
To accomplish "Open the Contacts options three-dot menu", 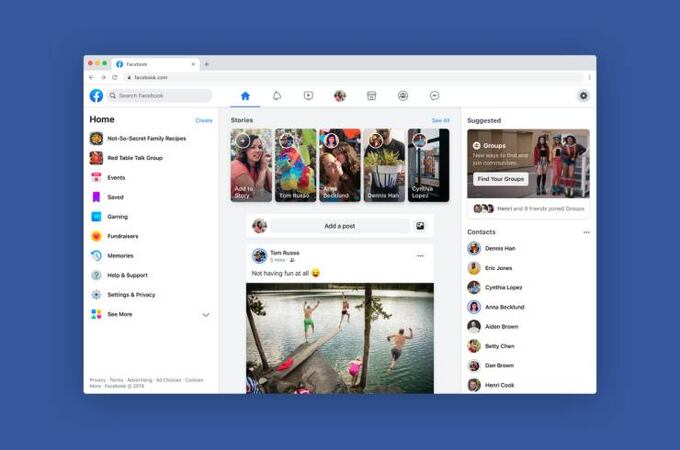I will [586, 232].
